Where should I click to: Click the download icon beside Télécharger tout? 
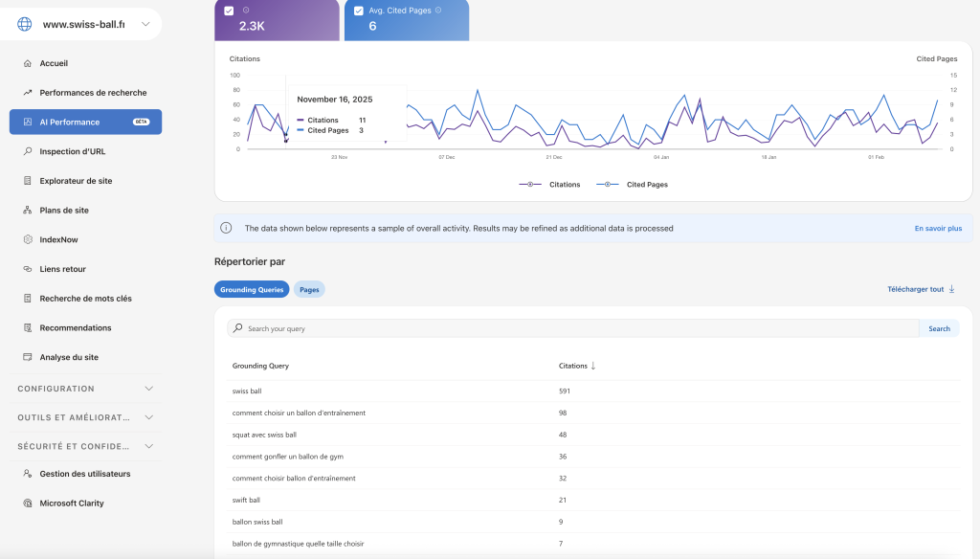point(951,289)
